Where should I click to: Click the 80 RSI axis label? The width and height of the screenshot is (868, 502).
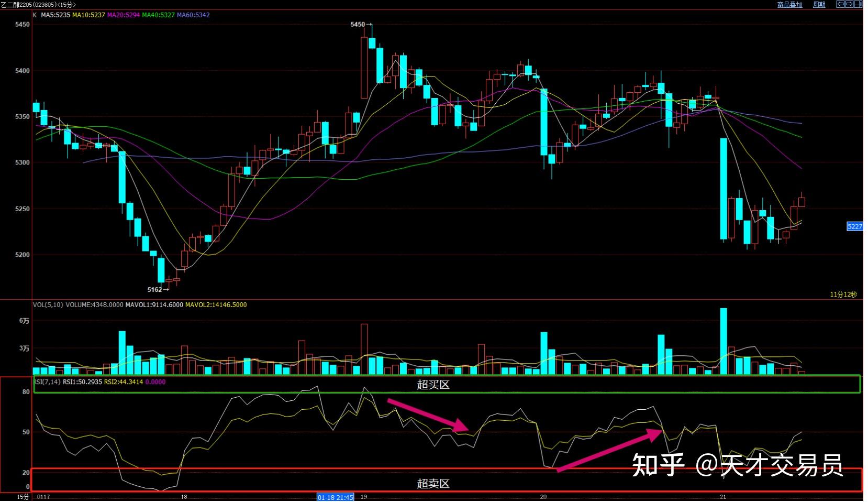point(26,392)
